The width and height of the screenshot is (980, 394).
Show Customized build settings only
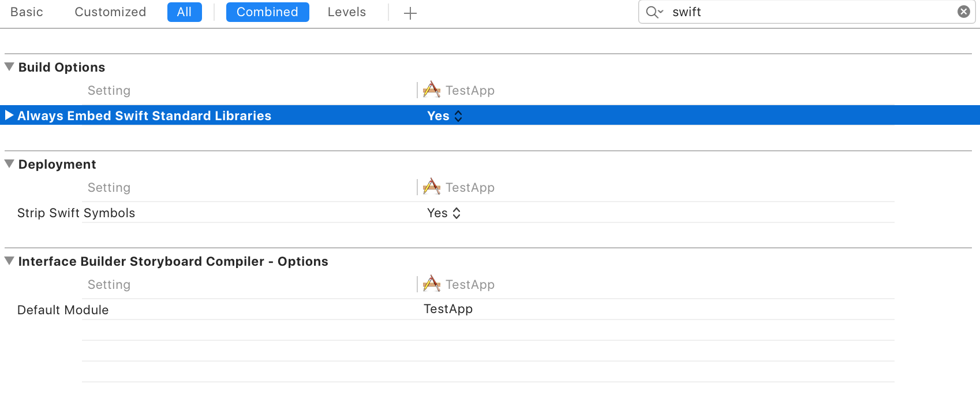click(x=110, y=12)
